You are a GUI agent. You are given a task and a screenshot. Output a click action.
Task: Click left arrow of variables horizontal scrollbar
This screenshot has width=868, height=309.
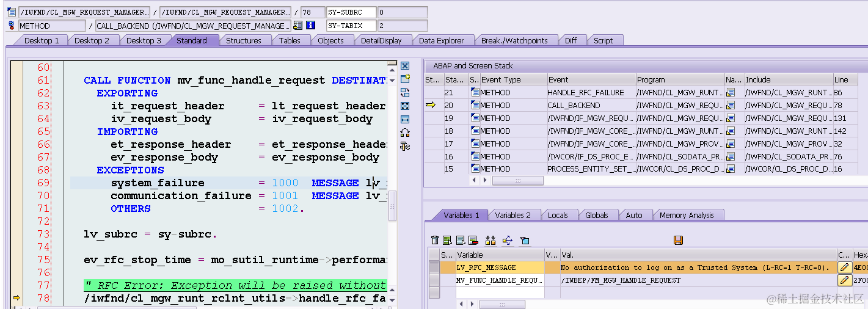(x=461, y=304)
